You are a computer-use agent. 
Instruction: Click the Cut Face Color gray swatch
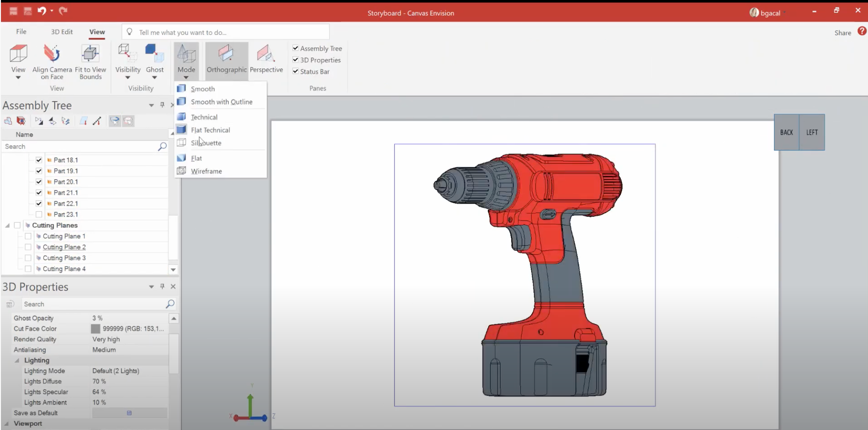point(96,329)
